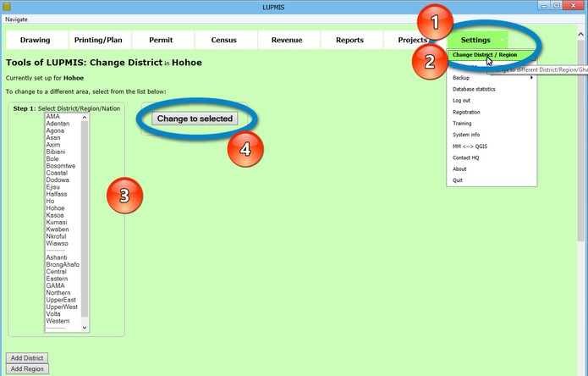Choose MM <--> QGIS menu entry
The width and height of the screenshot is (588, 376).
[492, 147]
